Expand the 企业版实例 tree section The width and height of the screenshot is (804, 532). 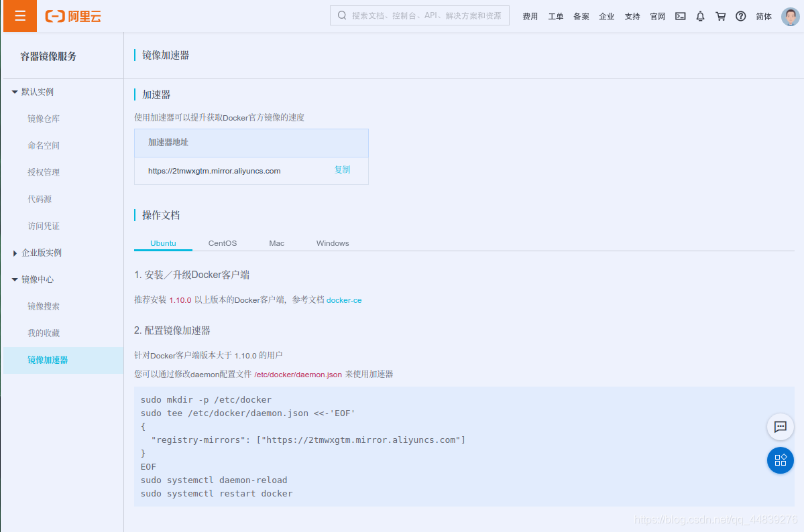tap(14, 253)
